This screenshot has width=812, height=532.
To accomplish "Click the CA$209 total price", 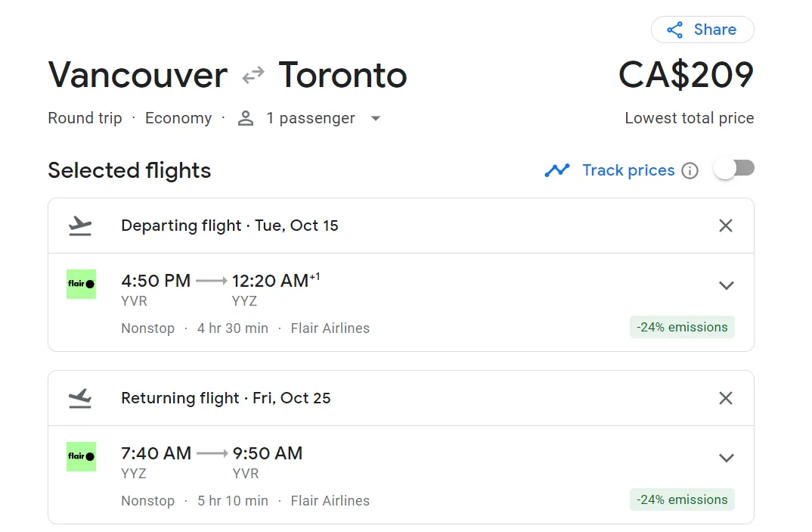I will (x=686, y=75).
